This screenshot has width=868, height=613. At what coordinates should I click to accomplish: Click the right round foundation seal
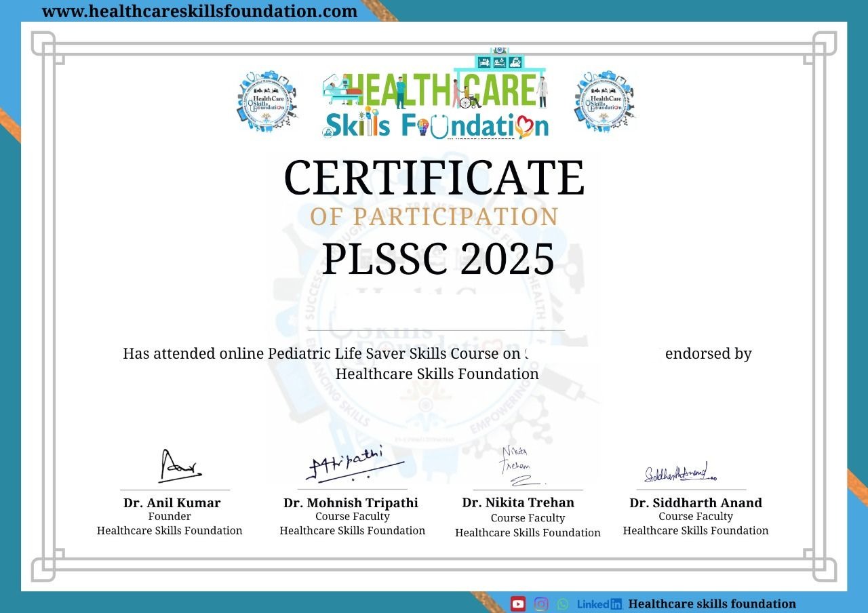pyautogui.click(x=604, y=101)
